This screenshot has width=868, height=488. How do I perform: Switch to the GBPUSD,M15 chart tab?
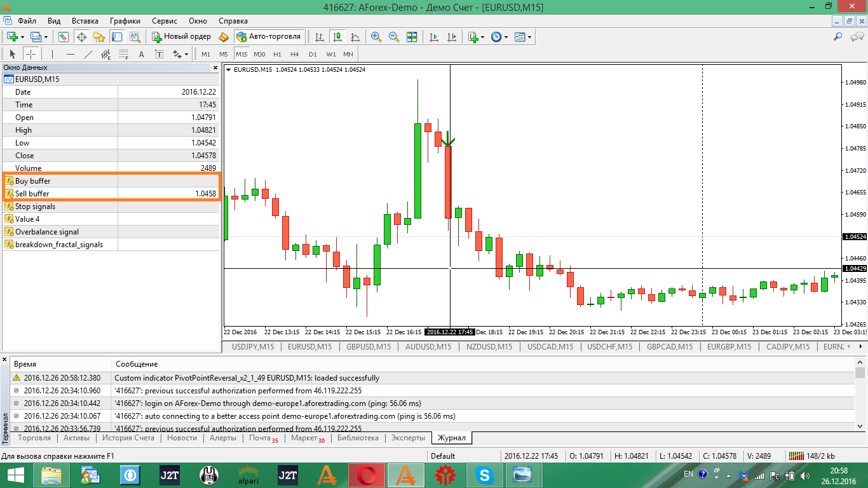click(x=369, y=347)
